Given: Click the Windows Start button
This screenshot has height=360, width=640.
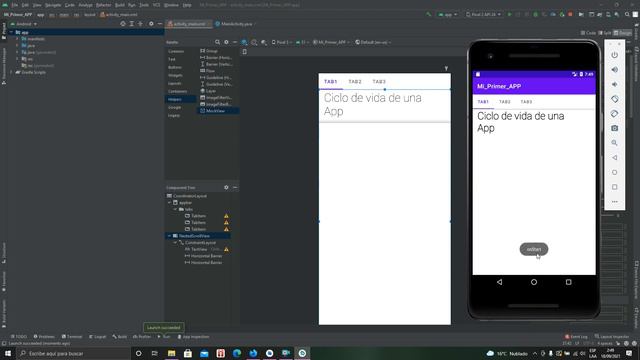Looking at the screenshot, I should (x=8, y=353).
